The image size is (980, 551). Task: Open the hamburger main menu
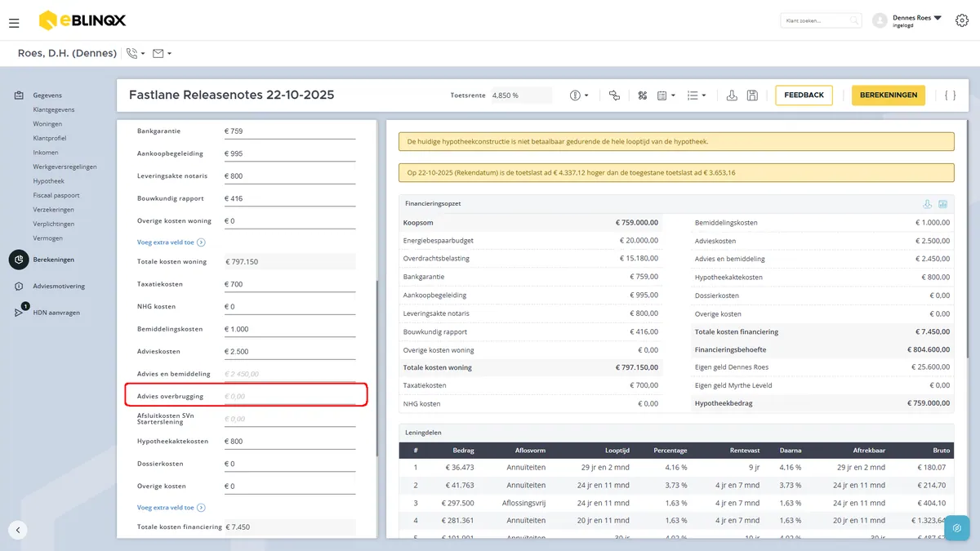coord(14,23)
